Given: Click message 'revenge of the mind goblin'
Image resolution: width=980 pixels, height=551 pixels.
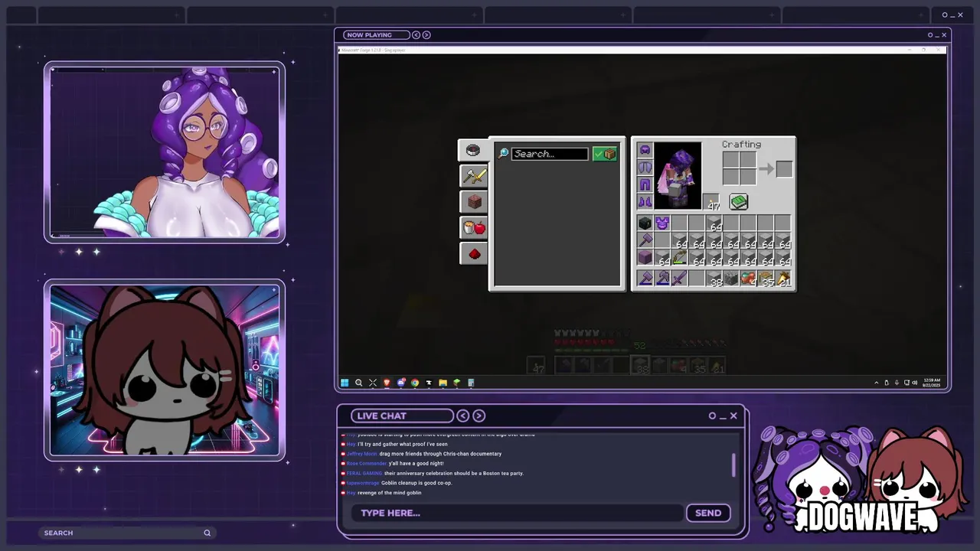Looking at the screenshot, I should click(389, 493).
